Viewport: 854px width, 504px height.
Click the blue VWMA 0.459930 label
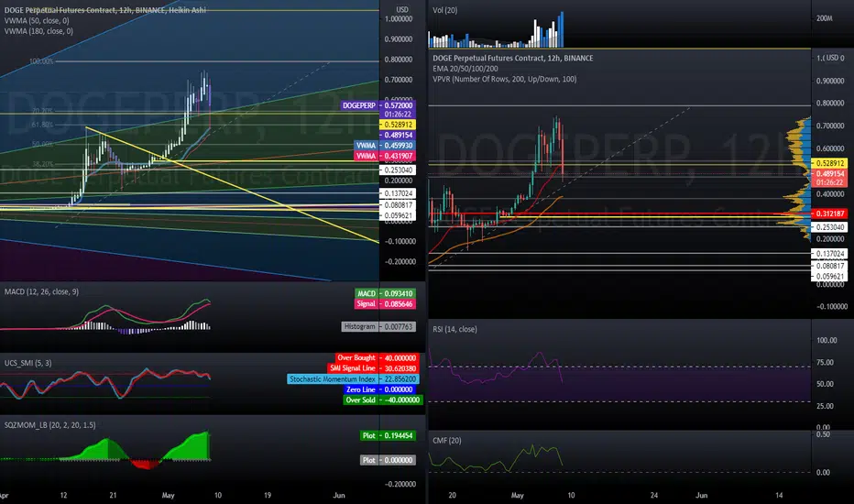pos(385,146)
